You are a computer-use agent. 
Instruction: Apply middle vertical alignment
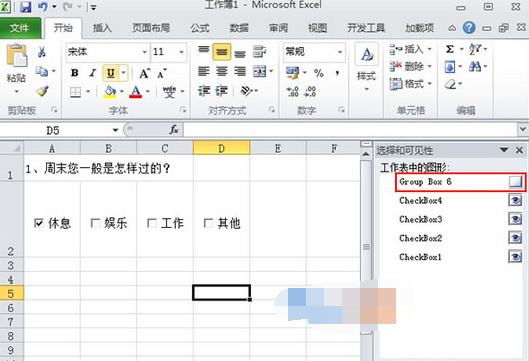click(222, 52)
